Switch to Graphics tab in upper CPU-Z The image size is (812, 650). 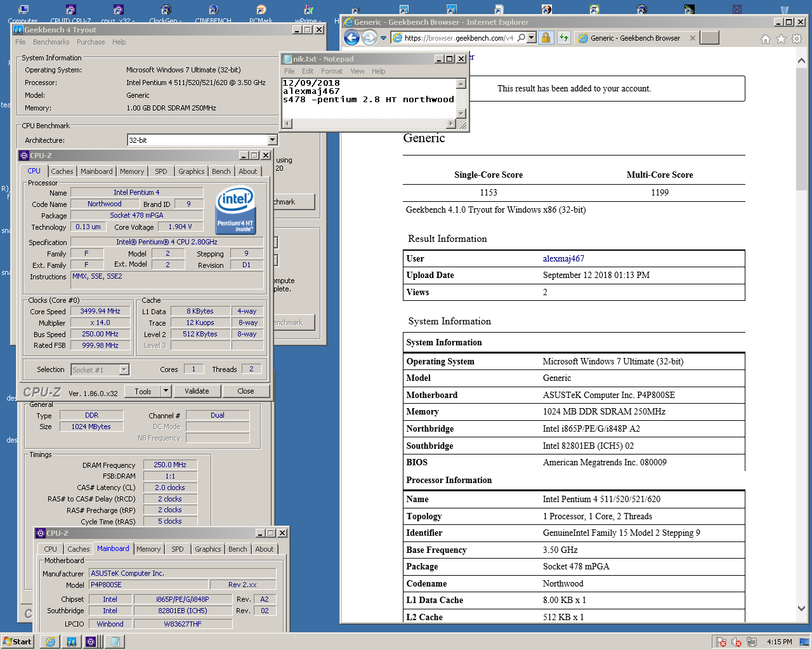(x=192, y=171)
